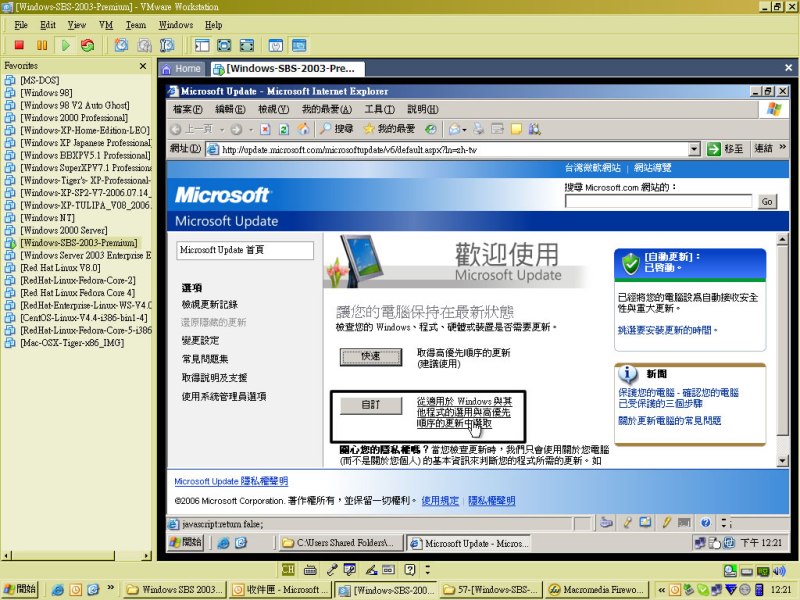Viewport: 800px width, 600px height.
Task: Click Internet Explorer Refresh icon
Action: (284, 129)
